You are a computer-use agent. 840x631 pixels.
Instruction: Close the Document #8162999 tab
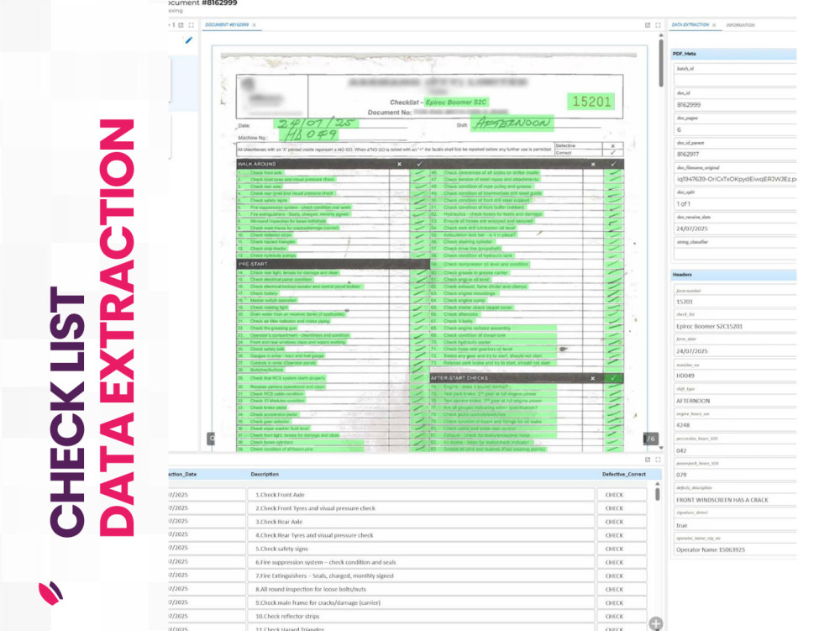tap(254, 25)
